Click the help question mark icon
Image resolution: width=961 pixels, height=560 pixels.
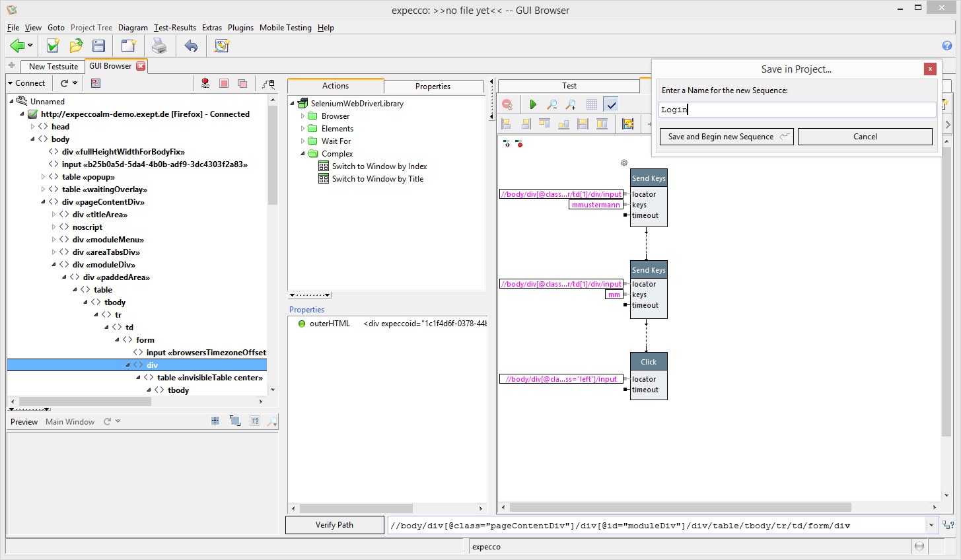[946, 46]
